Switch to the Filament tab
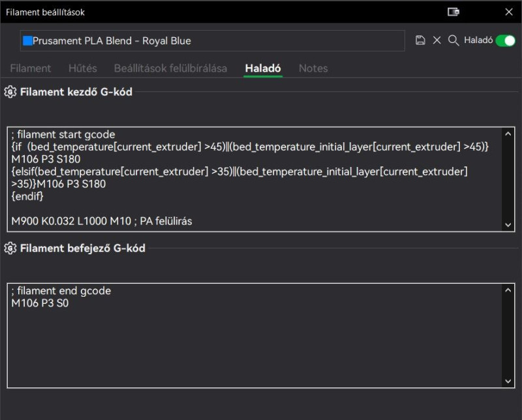This screenshot has width=522, height=420. click(31, 68)
